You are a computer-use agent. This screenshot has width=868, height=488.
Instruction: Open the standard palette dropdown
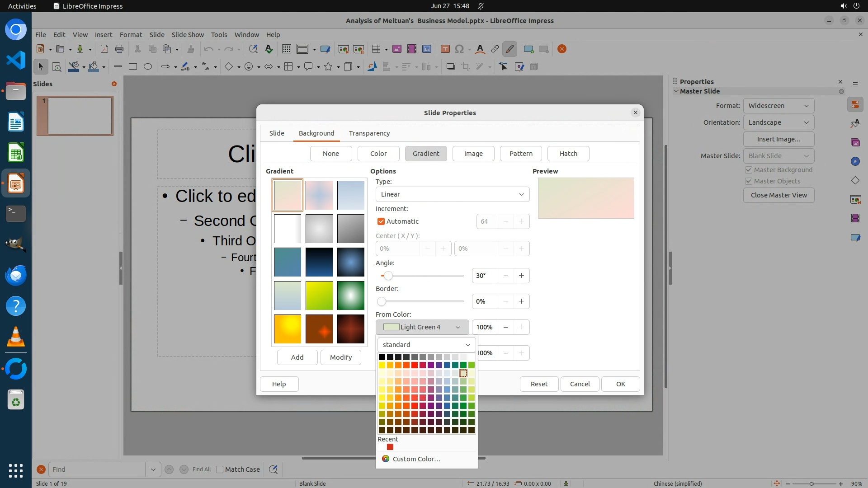click(426, 345)
